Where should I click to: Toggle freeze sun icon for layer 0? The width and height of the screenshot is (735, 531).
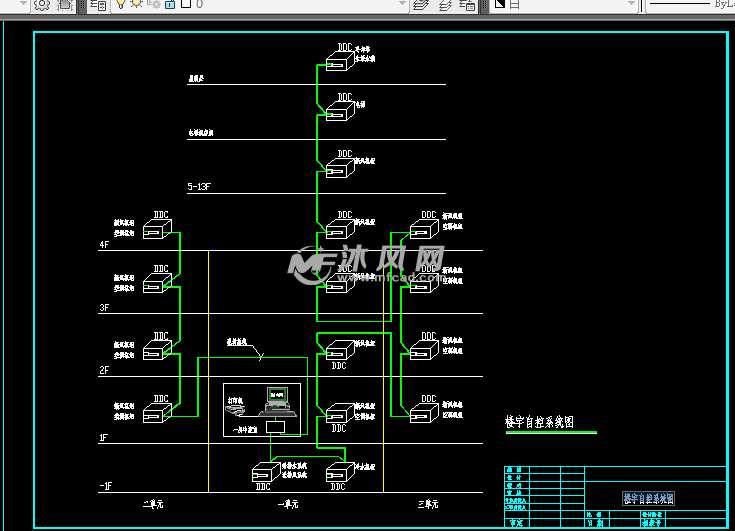pyautogui.click(x=136, y=4)
